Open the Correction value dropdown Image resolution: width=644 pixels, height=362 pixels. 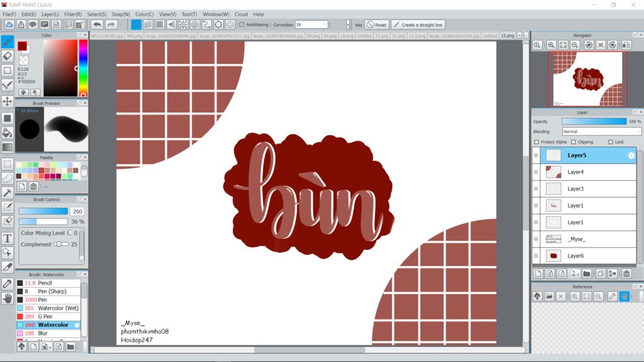pos(325,25)
